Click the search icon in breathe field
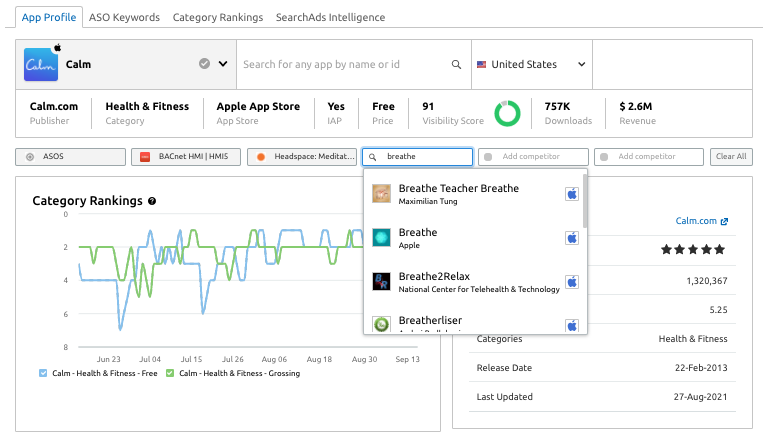 (x=373, y=157)
